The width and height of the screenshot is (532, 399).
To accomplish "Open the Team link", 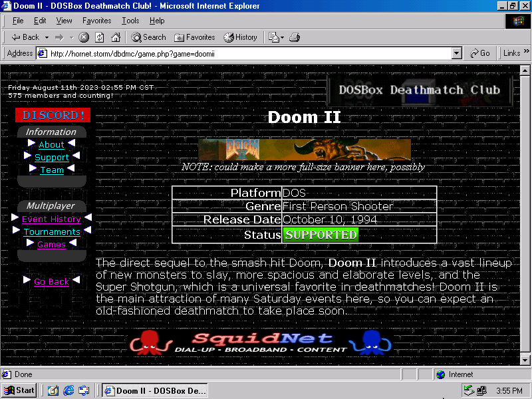I will (x=52, y=170).
